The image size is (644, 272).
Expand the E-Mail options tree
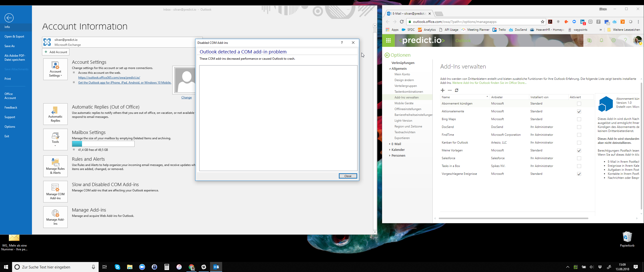[390, 144]
